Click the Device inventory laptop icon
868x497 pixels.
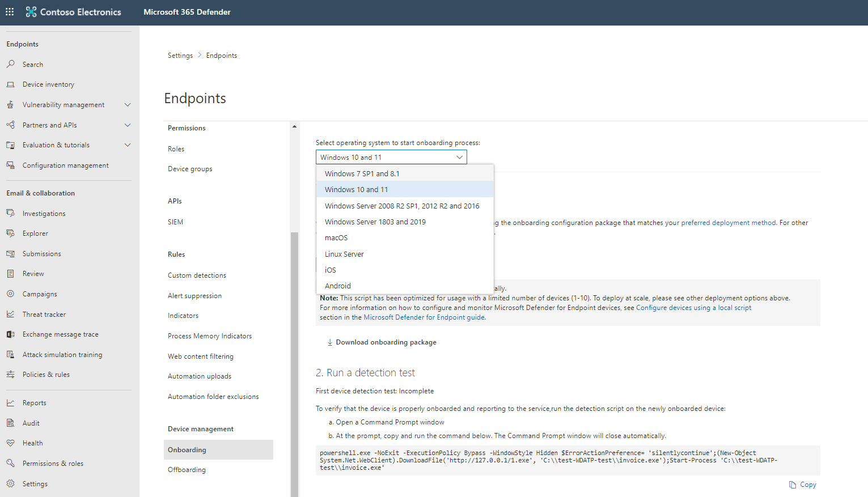point(10,84)
